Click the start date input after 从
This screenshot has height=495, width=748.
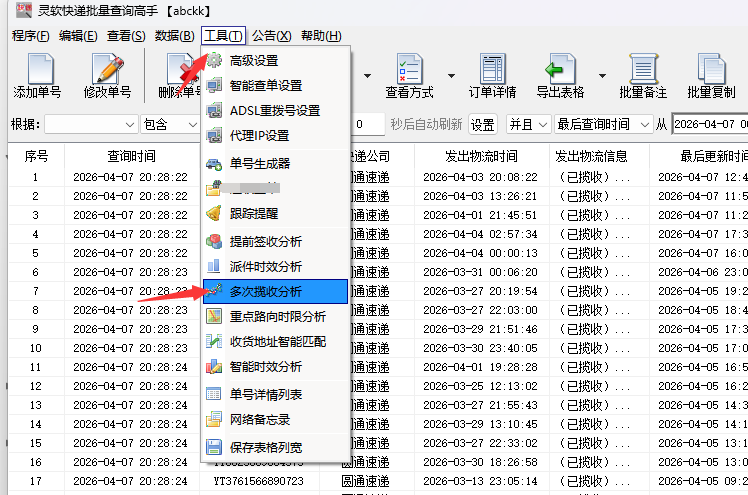pyautogui.click(x=708, y=124)
